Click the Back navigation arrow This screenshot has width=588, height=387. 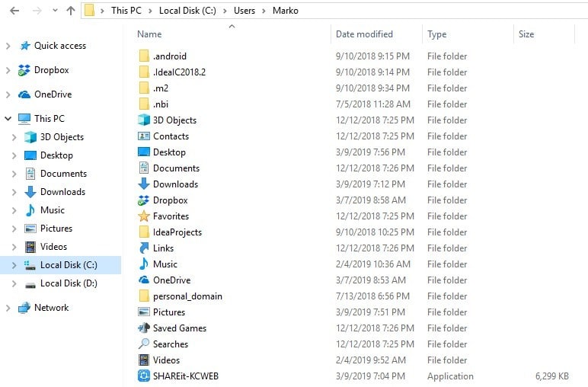click(14, 11)
